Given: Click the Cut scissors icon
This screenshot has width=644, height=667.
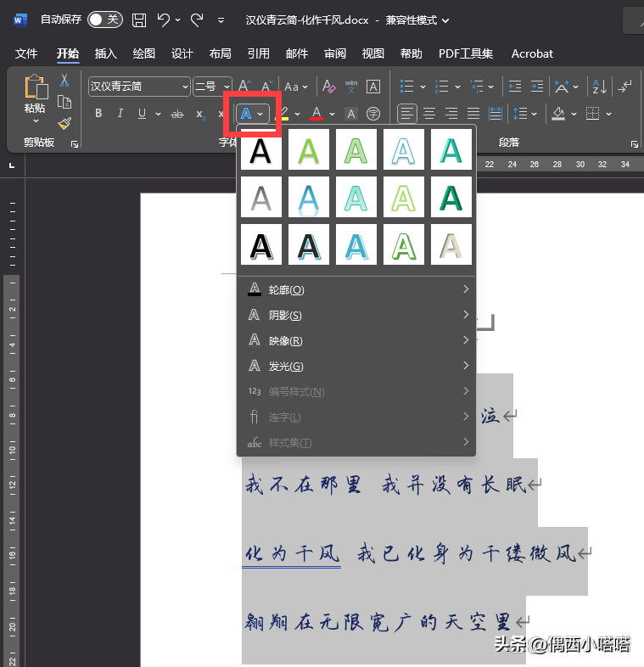Looking at the screenshot, I should pos(64,81).
